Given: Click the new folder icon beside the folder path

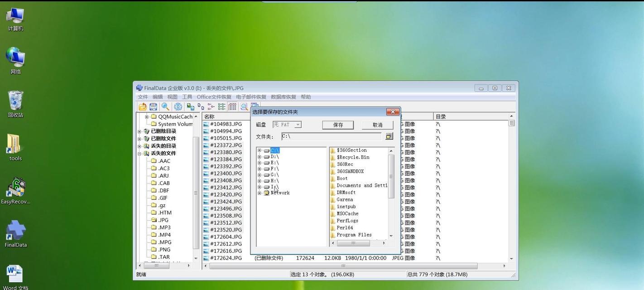Looking at the screenshot, I should tap(389, 136).
